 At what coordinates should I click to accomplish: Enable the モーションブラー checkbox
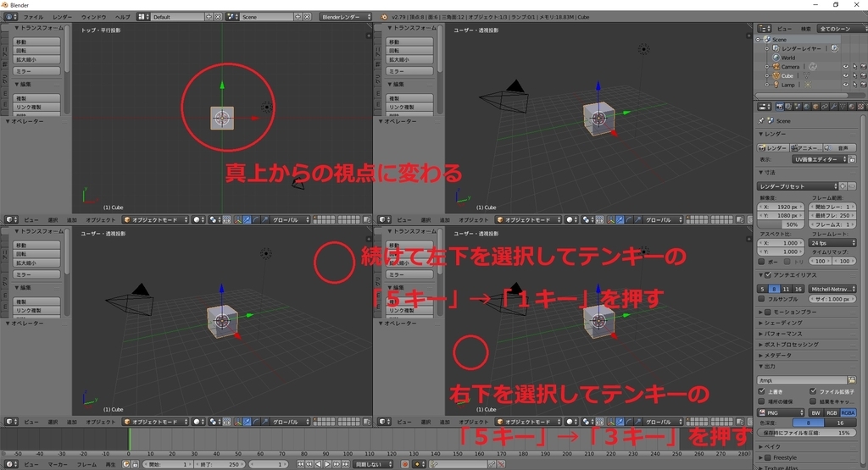tap(768, 312)
